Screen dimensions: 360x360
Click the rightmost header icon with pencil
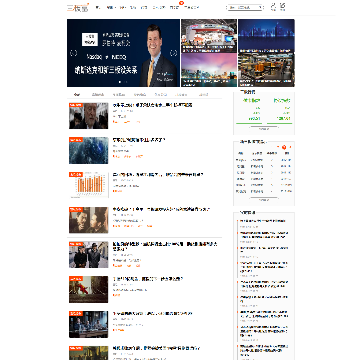click(x=283, y=7)
